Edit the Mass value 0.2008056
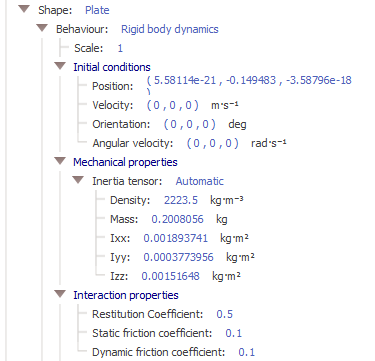 (x=177, y=219)
